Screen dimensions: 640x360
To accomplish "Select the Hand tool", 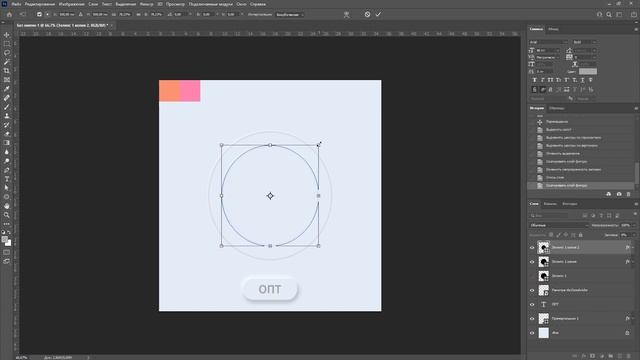I will (7, 206).
